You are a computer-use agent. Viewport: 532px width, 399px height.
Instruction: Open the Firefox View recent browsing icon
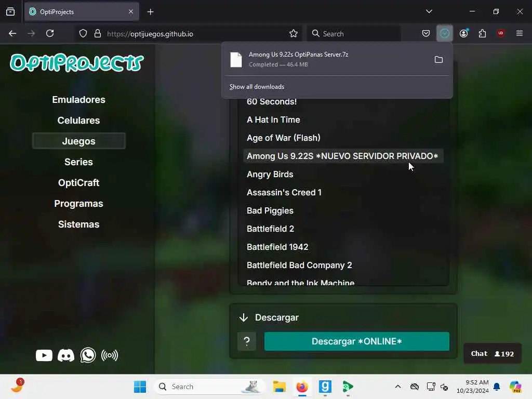[10, 11]
